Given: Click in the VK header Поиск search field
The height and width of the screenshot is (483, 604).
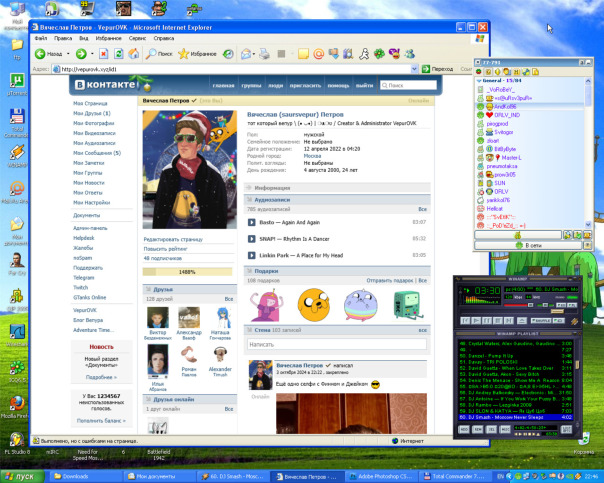Looking at the screenshot, I should point(408,85).
